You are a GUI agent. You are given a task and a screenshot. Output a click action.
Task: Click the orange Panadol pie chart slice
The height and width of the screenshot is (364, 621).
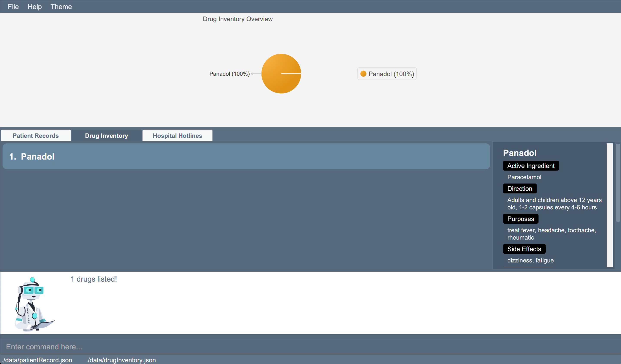(281, 74)
